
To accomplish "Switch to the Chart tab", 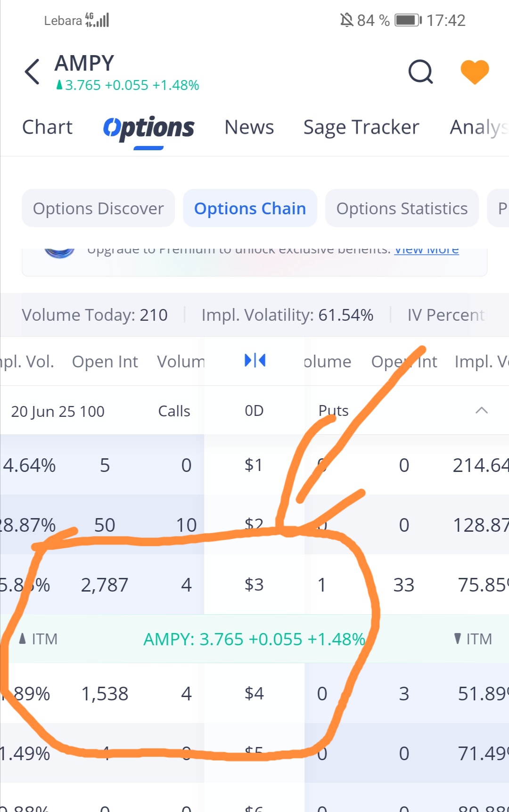I will coord(47,127).
